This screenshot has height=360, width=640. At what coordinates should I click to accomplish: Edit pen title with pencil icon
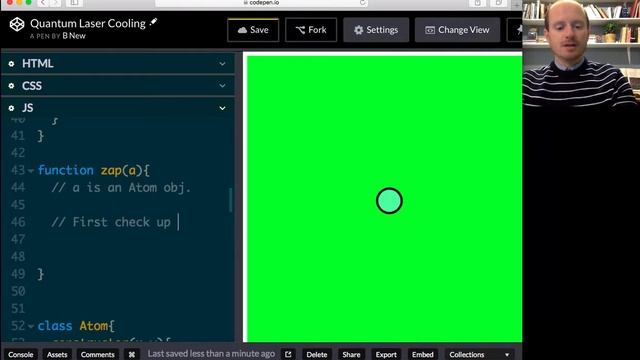[x=153, y=22]
